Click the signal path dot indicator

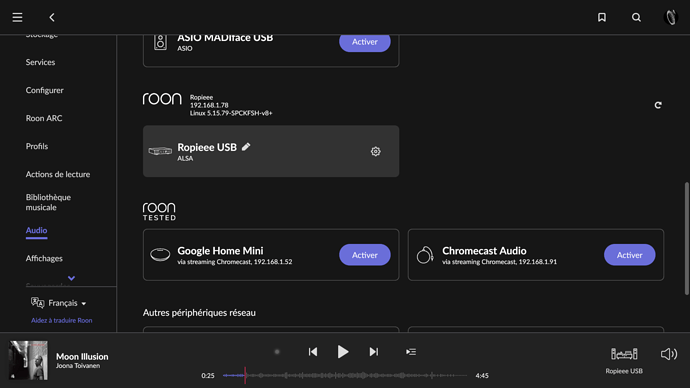(277, 352)
